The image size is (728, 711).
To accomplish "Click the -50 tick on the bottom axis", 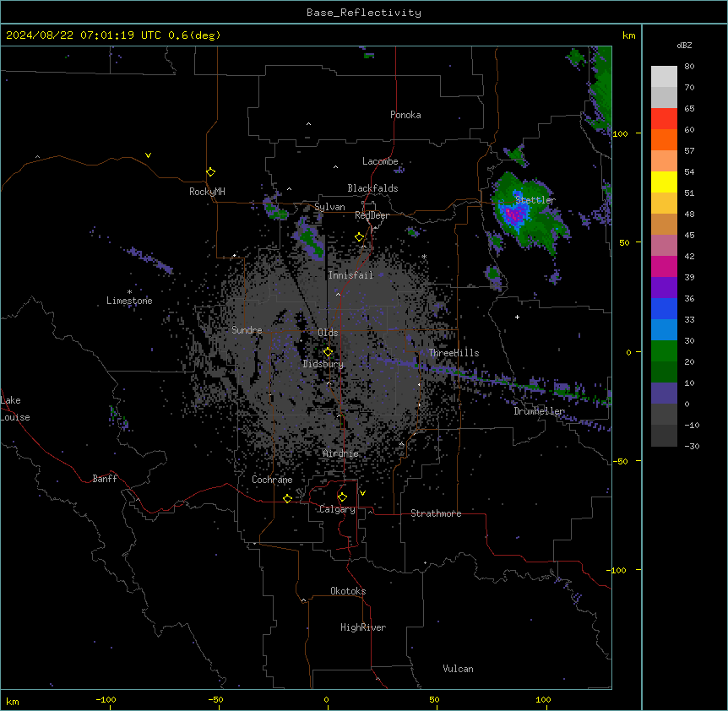I will [215, 699].
